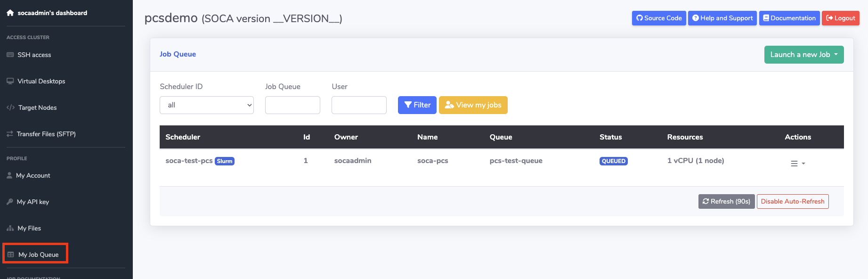
Task: Apply the Filter button
Action: 417,105
